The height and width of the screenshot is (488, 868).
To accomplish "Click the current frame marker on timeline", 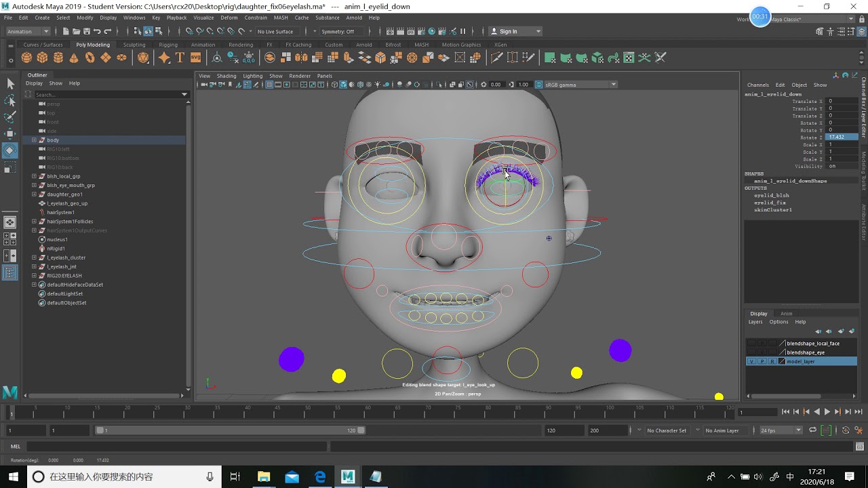I will 11,412.
